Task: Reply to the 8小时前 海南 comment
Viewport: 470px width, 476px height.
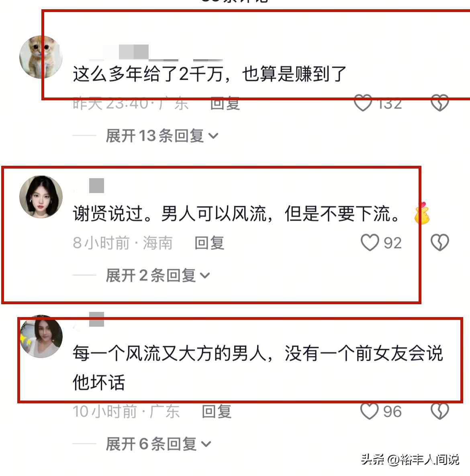Action: (x=209, y=243)
